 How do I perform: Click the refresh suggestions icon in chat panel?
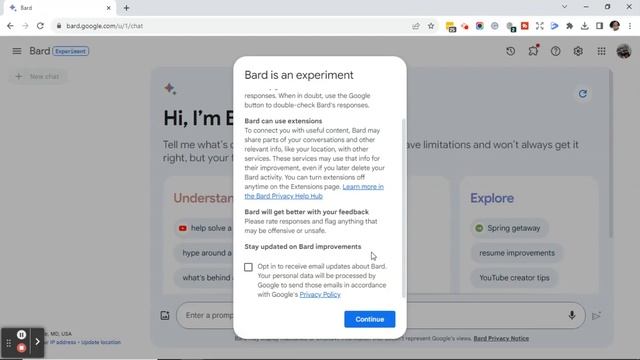tap(582, 94)
